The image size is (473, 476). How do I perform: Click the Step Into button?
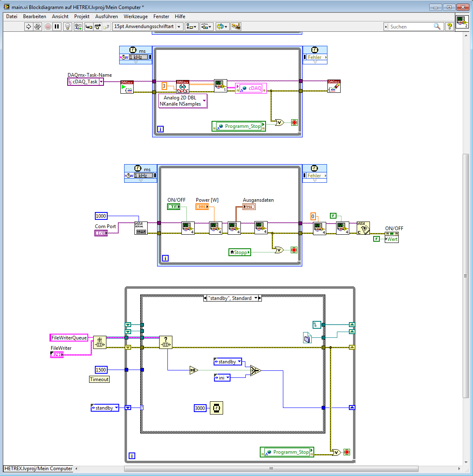(89, 27)
